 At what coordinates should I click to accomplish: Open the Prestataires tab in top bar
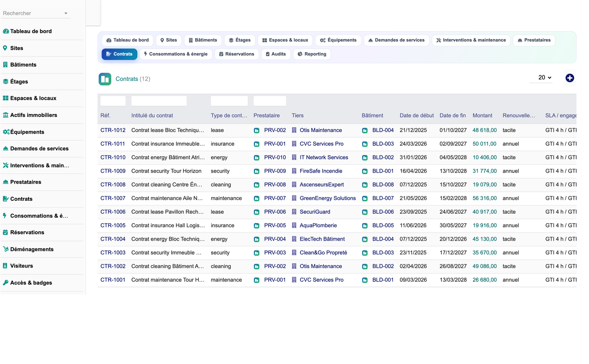point(534,40)
